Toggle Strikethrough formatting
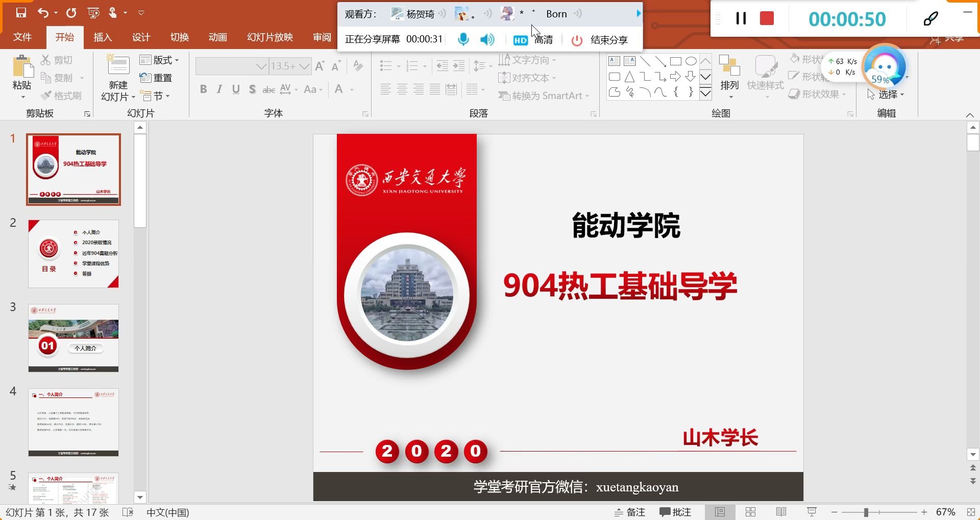The height and width of the screenshot is (520, 980). (268, 90)
